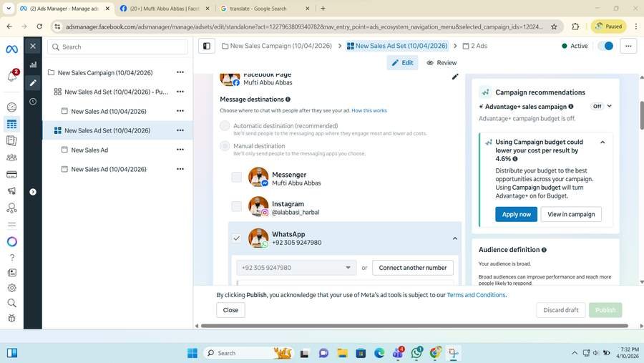Image resolution: width=644 pixels, height=363 pixels.
Task: Bookmark this page with the star icon
Action: [554, 26]
